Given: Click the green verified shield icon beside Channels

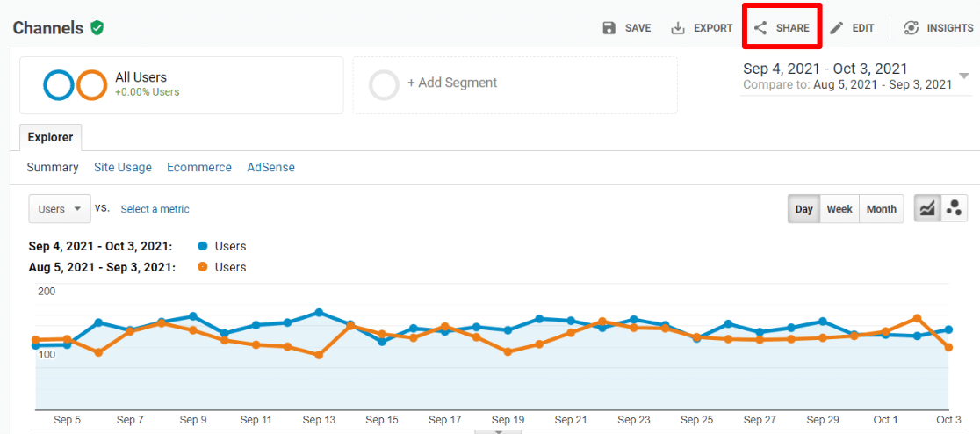Looking at the screenshot, I should click(x=97, y=27).
